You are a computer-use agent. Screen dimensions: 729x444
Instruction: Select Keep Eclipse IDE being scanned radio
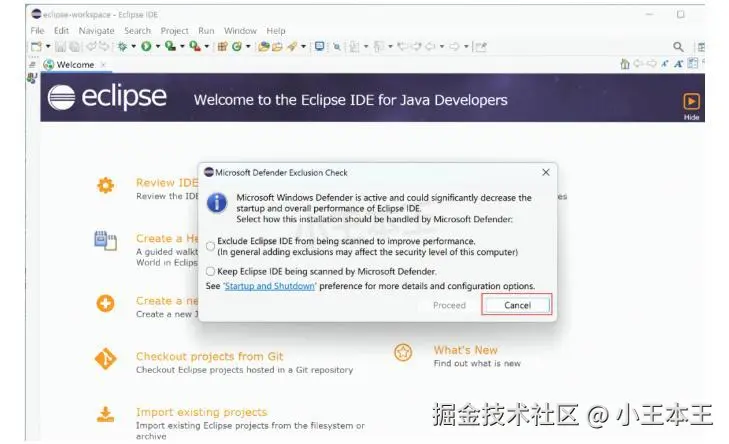tap(211, 271)
